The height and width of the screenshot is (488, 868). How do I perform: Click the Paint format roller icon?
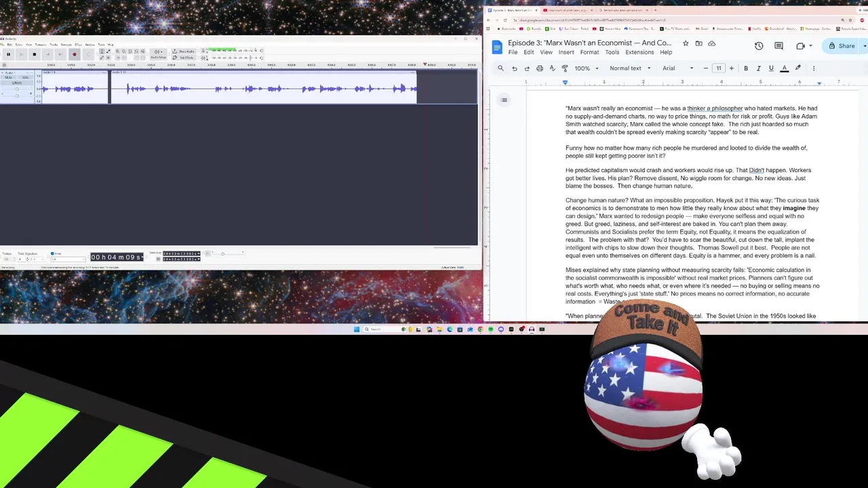tap(565, 68)
